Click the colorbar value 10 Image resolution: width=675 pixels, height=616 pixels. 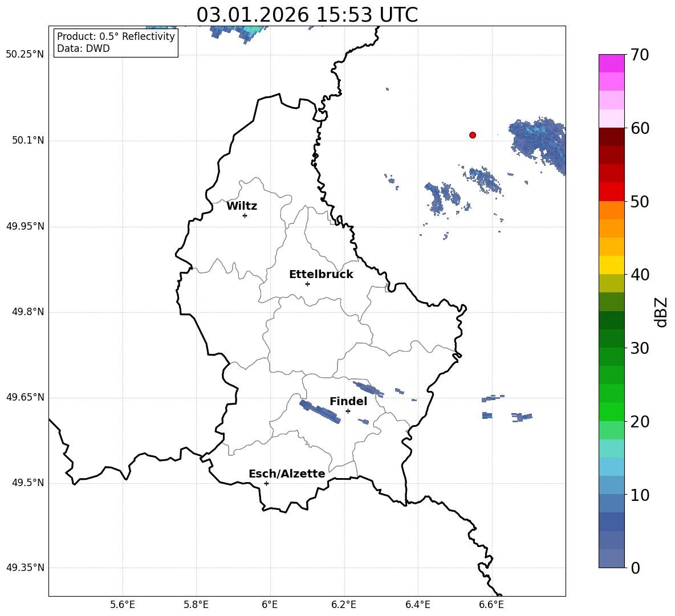point(640,495)
